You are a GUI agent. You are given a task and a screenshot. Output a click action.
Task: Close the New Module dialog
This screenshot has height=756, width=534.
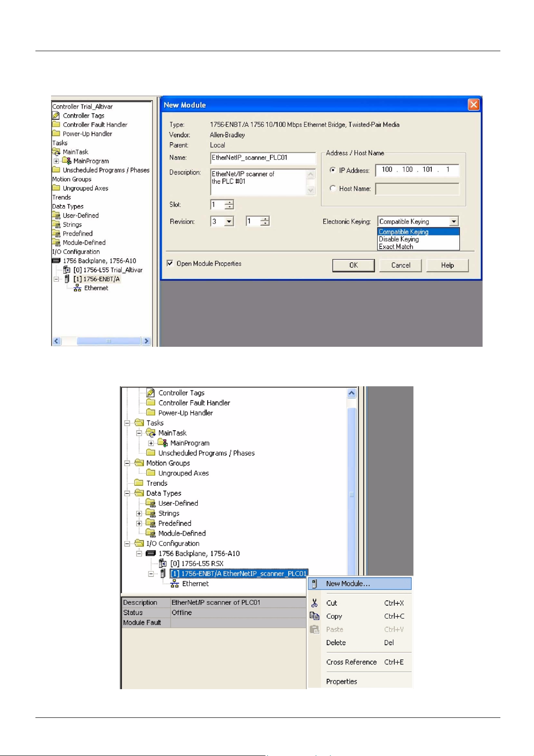click(x=473, y=105)
